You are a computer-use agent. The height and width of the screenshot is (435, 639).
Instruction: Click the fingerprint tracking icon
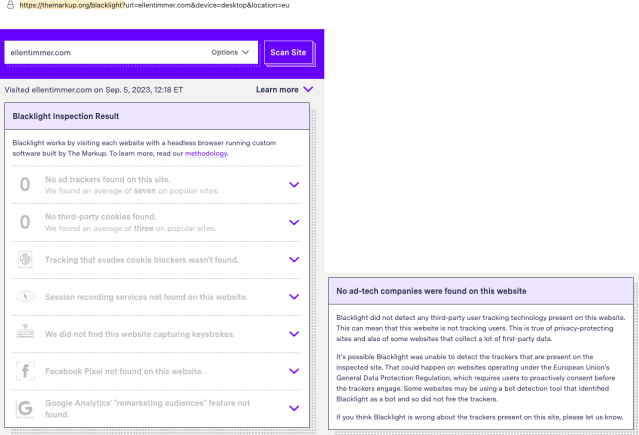point(25,259)
